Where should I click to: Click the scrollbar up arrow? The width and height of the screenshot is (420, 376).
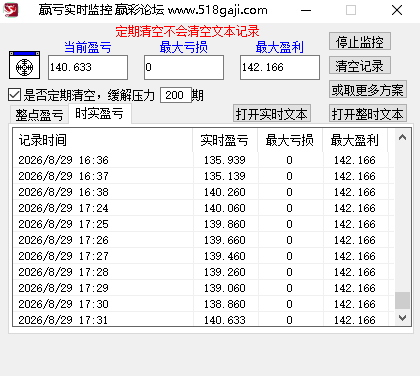402,137
